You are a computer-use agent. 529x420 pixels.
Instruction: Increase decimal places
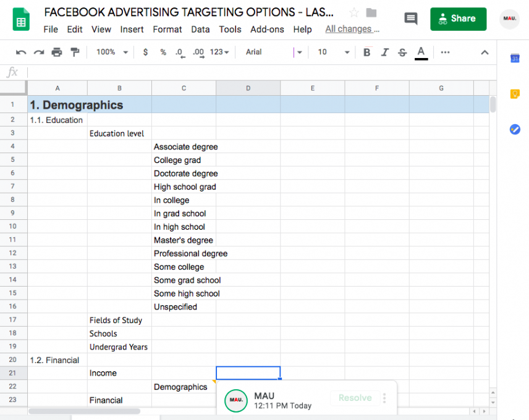198,52
